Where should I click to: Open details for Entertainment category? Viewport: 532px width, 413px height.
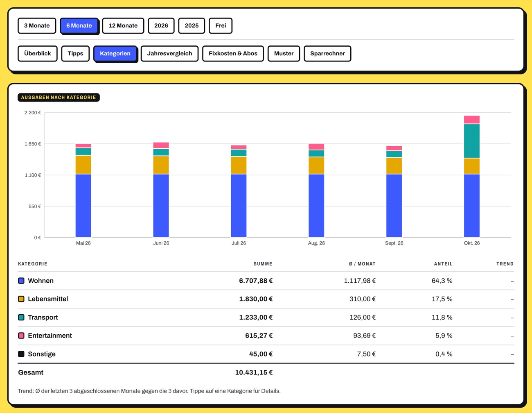click(x=266, y=336)
